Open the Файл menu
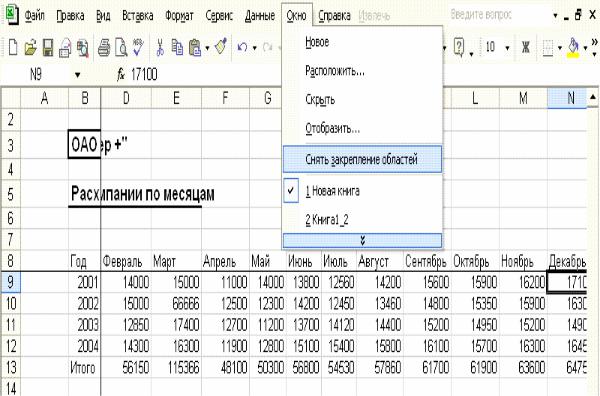 pyautogui.click(x=34, y=16)
